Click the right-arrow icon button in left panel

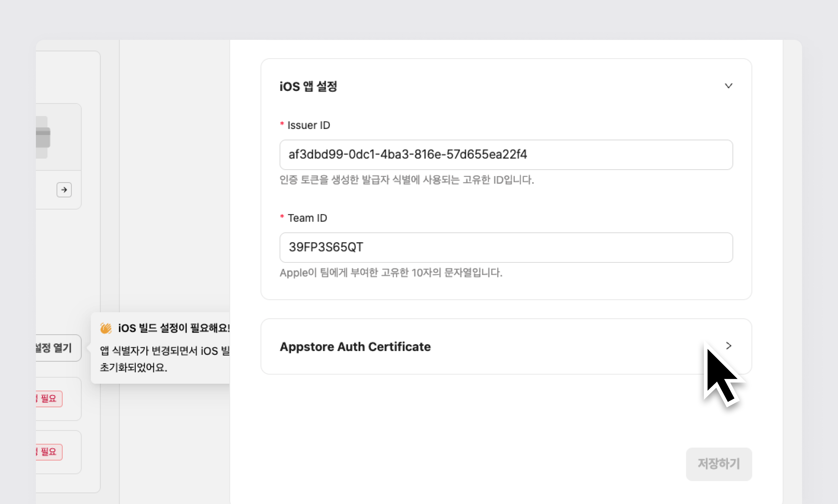(64, 190)
